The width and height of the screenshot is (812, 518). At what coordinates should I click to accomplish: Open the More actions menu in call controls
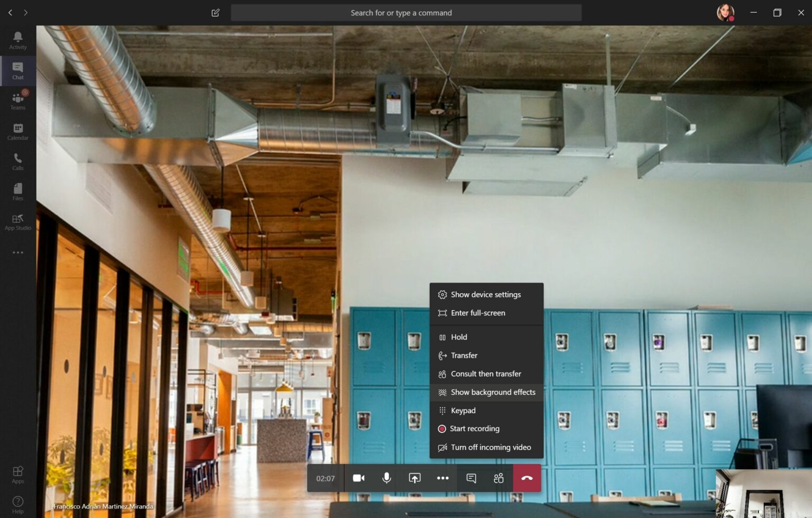pos(442,478)
